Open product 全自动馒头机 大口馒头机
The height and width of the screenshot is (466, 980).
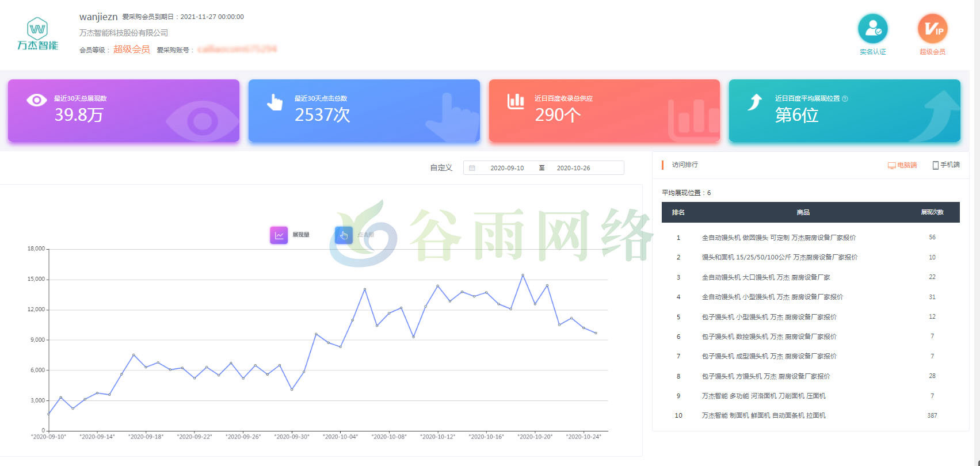pyautogui.click(x=766, y=277)
